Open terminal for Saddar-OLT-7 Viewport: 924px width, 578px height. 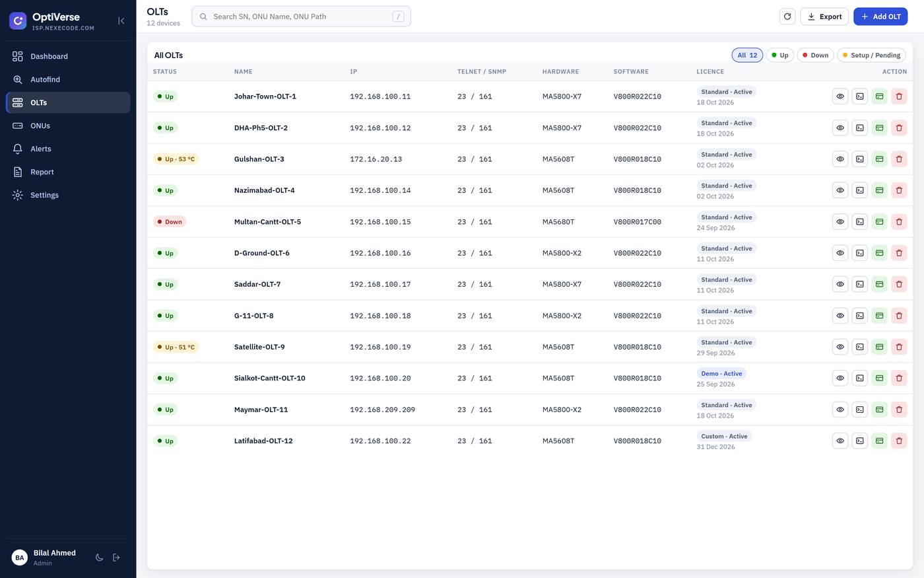coord(860,284)
